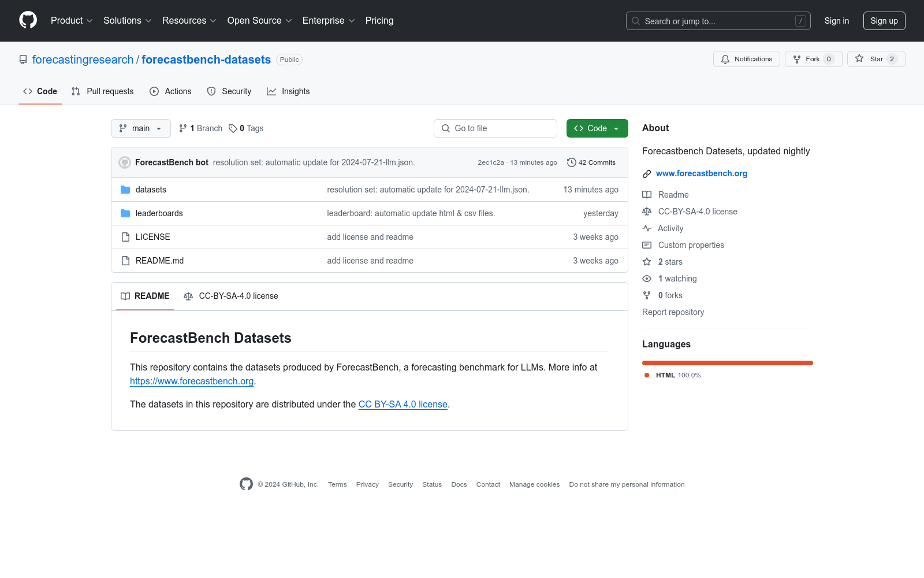The height and width of the screenshot is (578, 924).
Task: Open commit 2ec1c2a hash link
Action: pyautogui.click(x=491, y=162)
